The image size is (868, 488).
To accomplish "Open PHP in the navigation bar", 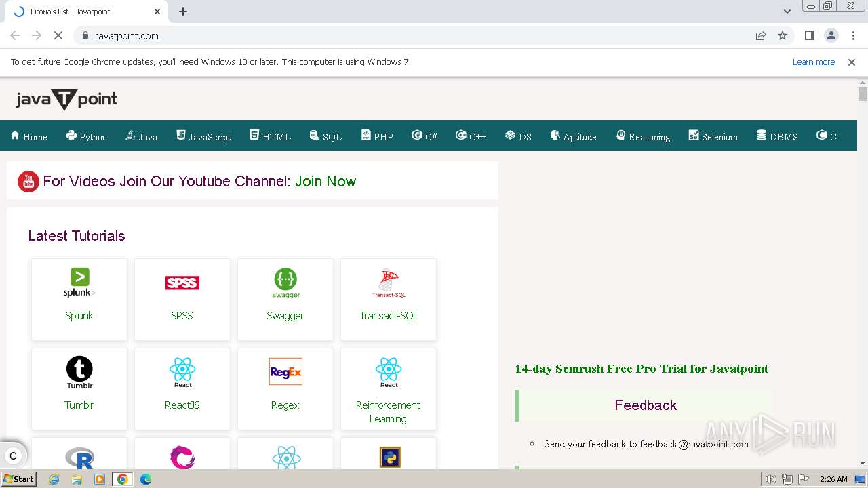I will point(377,136).
